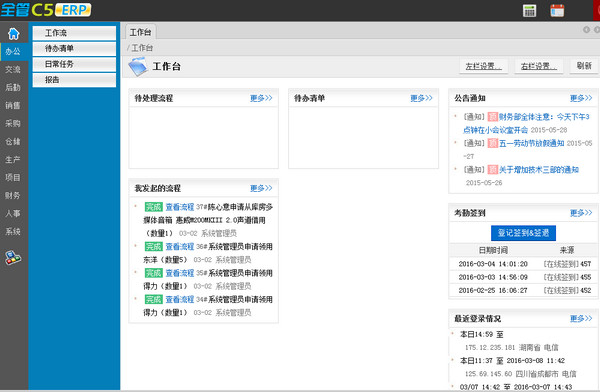Click the colorful blocks icon in the sidebar
The image size is (600, 392).
point(13,257)
